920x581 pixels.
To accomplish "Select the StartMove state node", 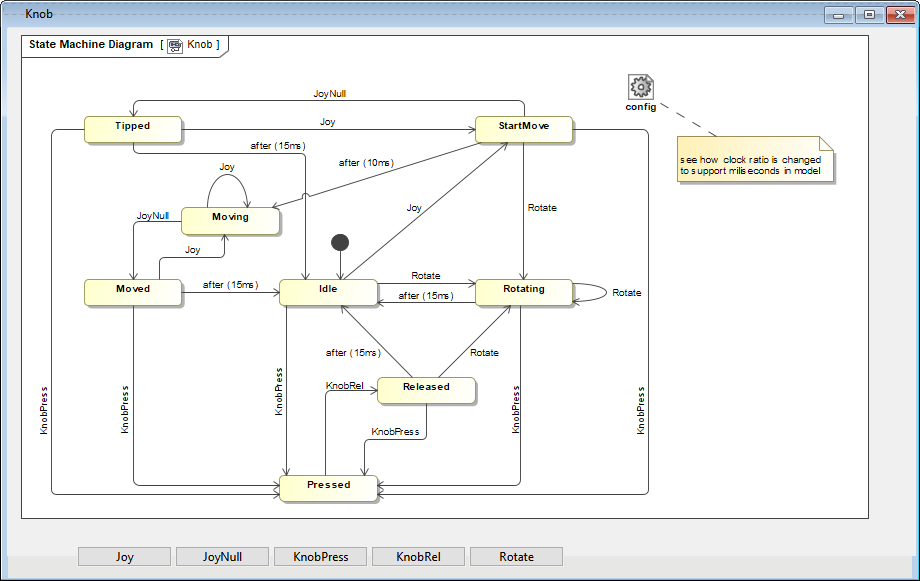I will 523,127.
